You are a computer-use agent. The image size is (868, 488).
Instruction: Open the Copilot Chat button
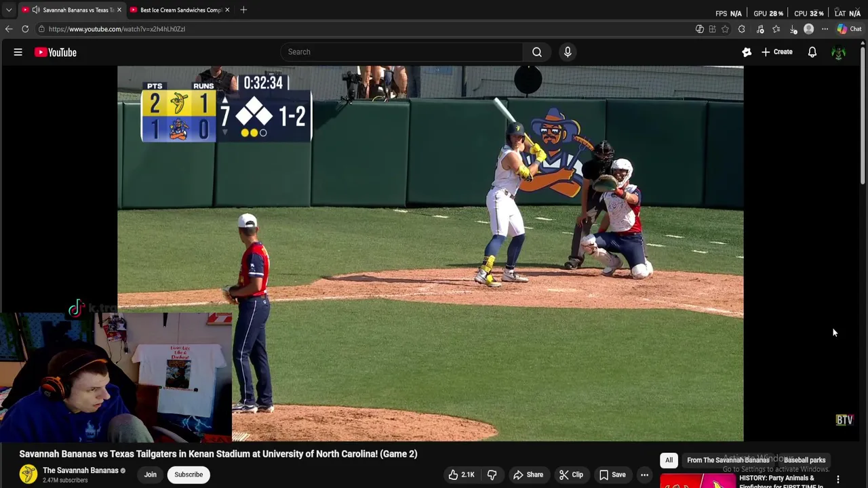[849, 29]
